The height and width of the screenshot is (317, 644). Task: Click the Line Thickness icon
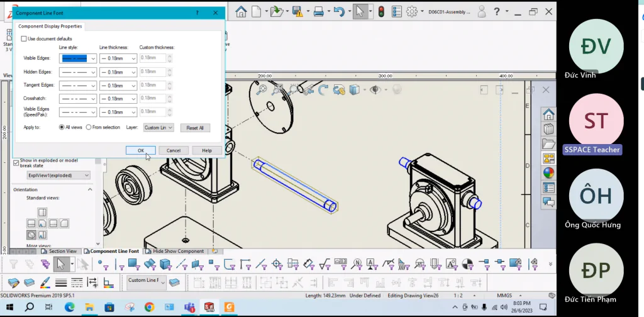[x=61, y=282]
